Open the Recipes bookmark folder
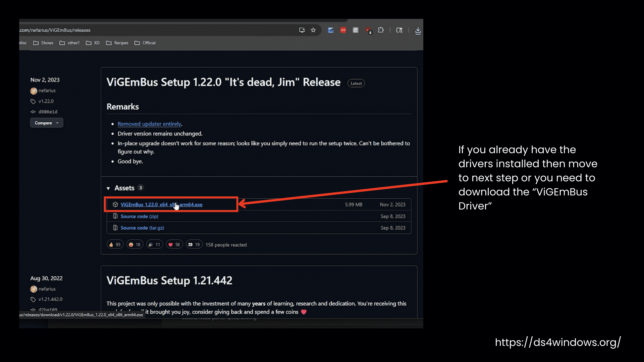Viewport: 644px width, 362px height. coord(117,43)
